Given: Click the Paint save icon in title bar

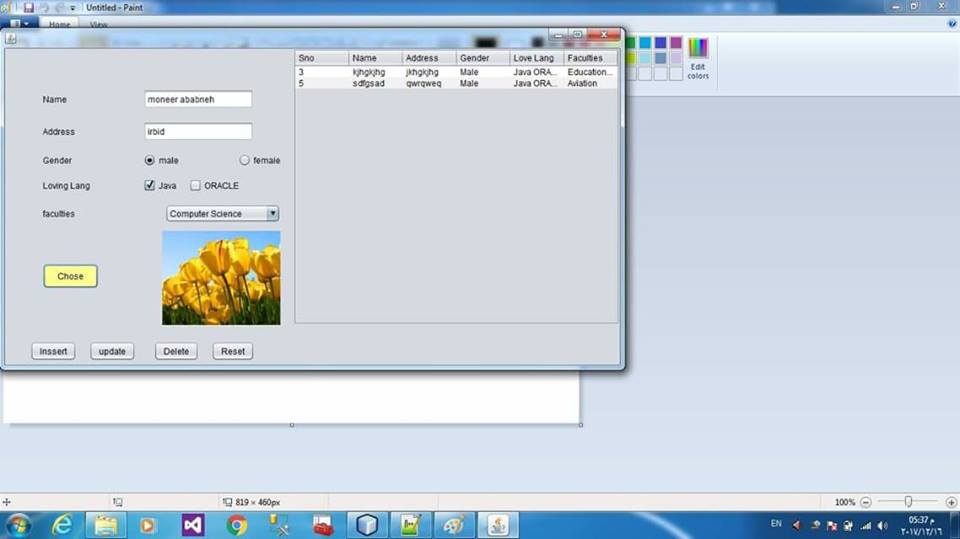Looking at the screenshot, I should [x=29, y=7].
